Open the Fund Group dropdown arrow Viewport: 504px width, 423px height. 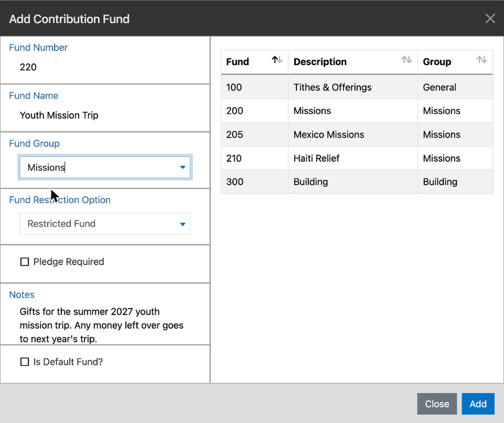click(182, 167)
